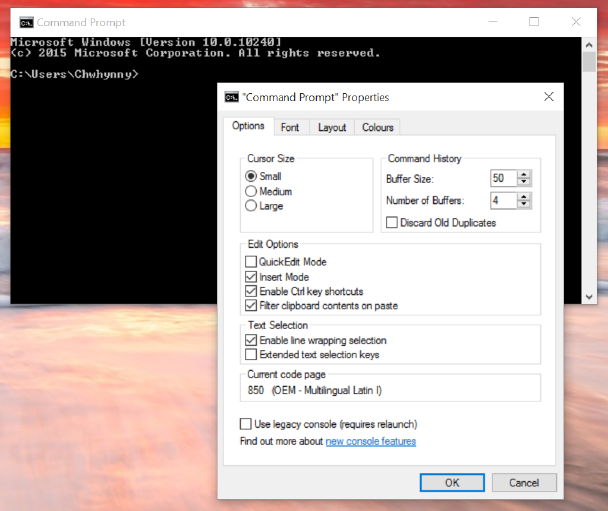This screenshot has width=608, height=511.
Task: Open the Colours tab
Action: (378, 128)
